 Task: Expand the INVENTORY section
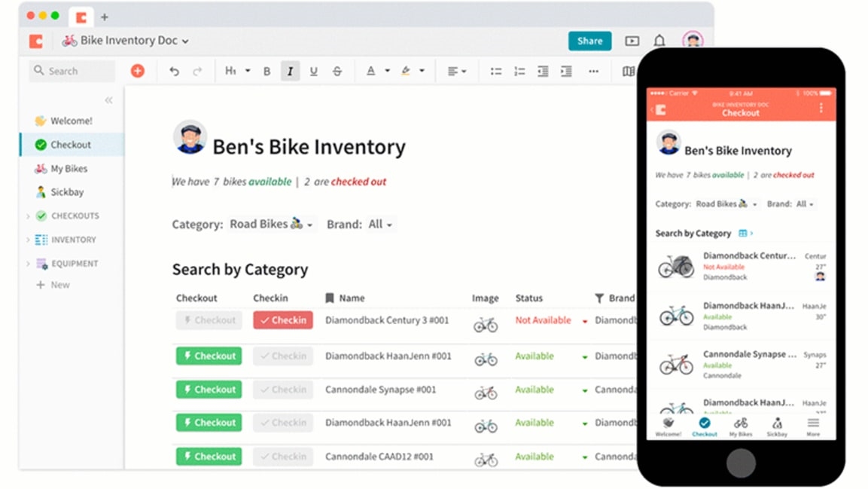29,240
